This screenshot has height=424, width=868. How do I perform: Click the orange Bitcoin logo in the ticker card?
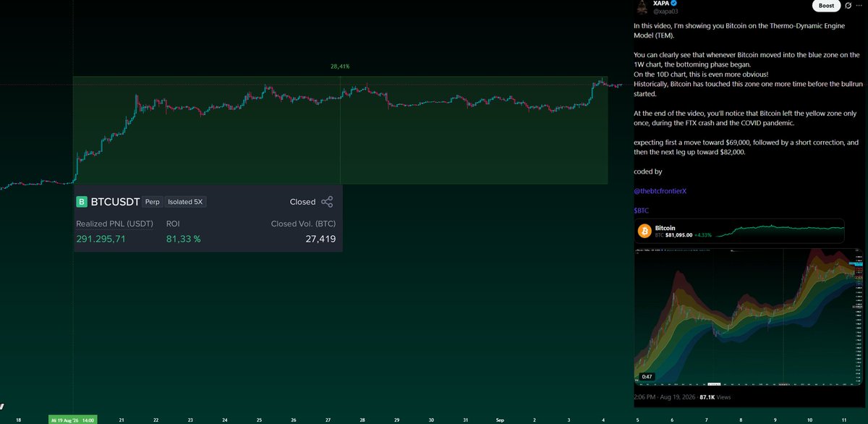[x=644, y=231]
